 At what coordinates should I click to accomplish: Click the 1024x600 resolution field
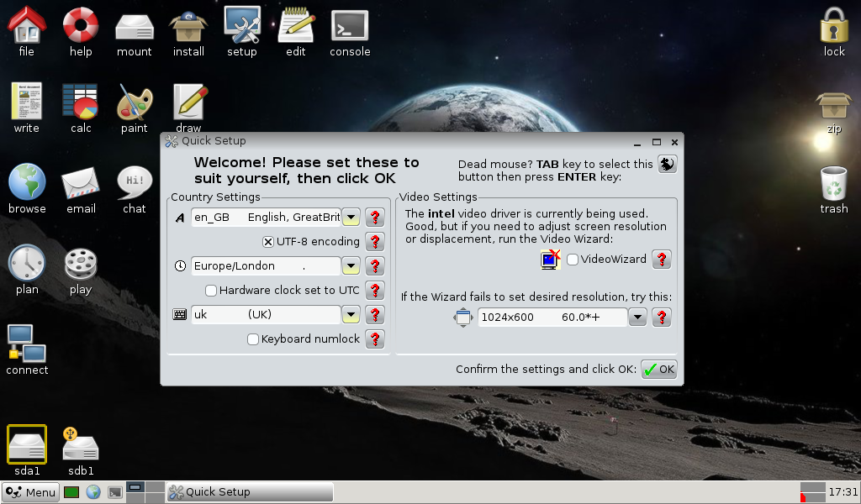pyautogui.click(x=553, y=317)
